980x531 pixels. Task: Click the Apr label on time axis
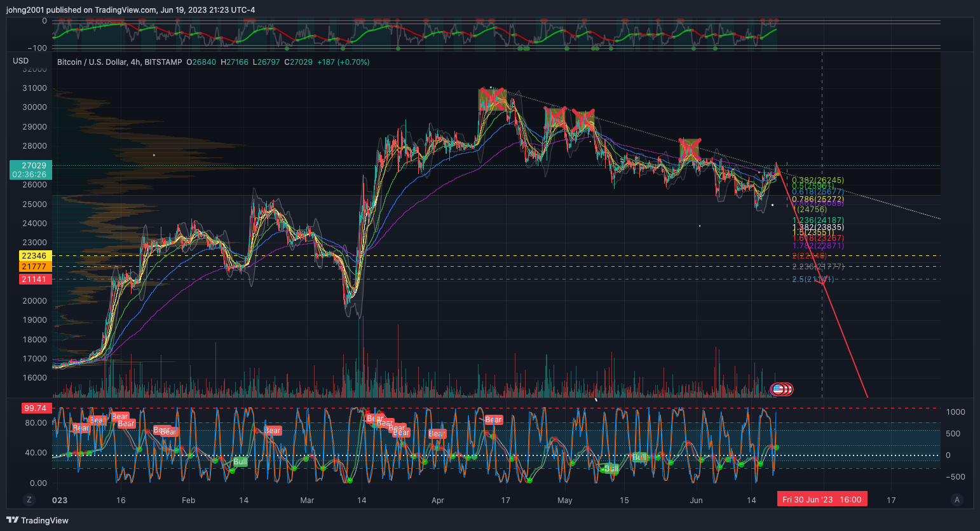coord(438,501)
